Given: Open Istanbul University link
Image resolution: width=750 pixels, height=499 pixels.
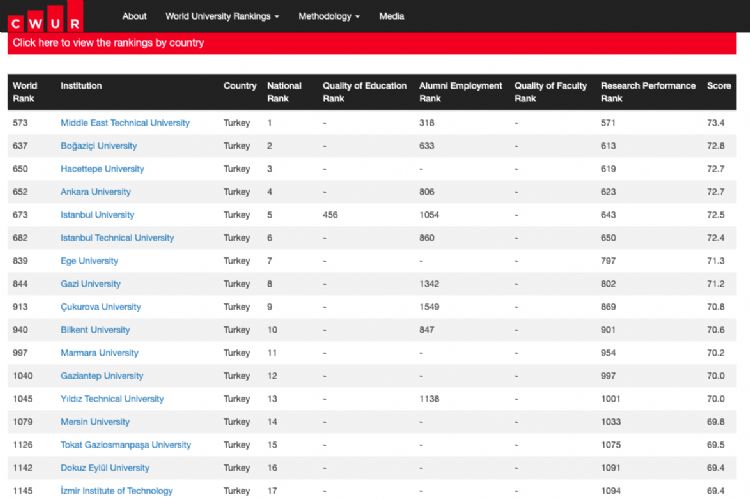Looking at the screenshot, I should pos(98,215).
